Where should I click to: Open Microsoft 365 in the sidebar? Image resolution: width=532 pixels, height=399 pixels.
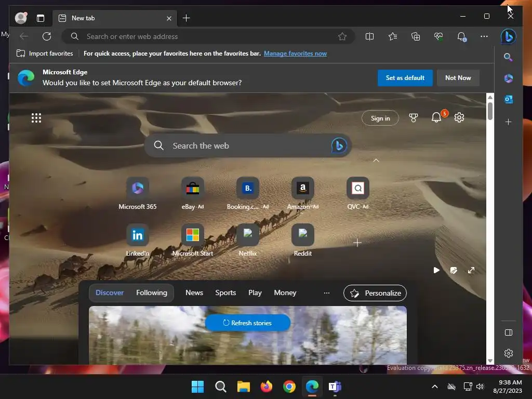click(508, 78)
